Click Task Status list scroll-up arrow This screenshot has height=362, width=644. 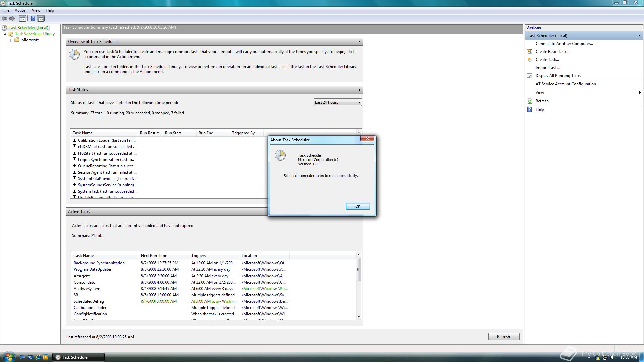359,132
